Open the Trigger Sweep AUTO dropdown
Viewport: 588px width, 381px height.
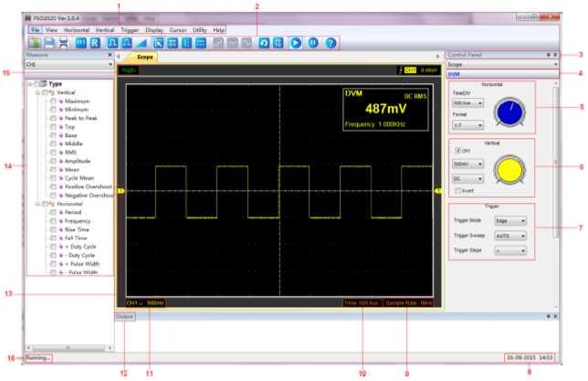[510, 236]
